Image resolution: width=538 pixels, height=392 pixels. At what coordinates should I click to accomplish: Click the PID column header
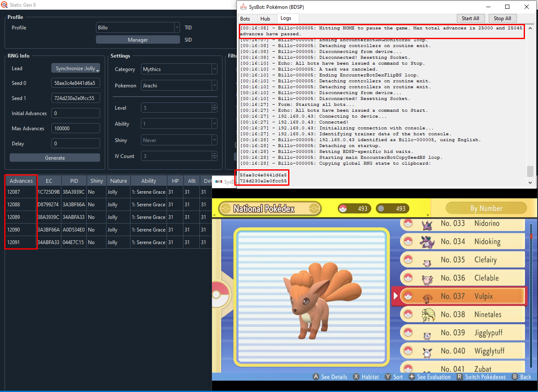point(74,181)
